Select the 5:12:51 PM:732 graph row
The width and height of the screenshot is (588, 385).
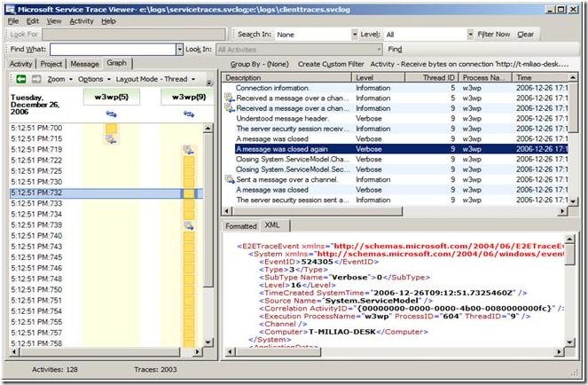point(106,192)
